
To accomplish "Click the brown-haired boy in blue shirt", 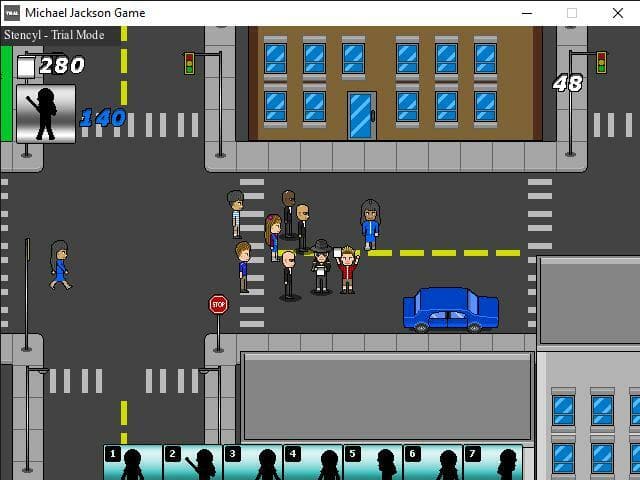I will point(243,267).
